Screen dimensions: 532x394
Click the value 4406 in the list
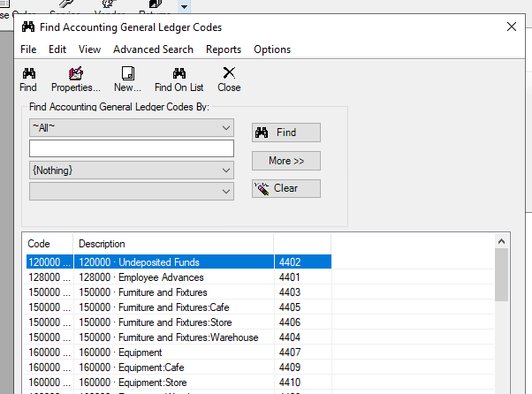point(290,322)
